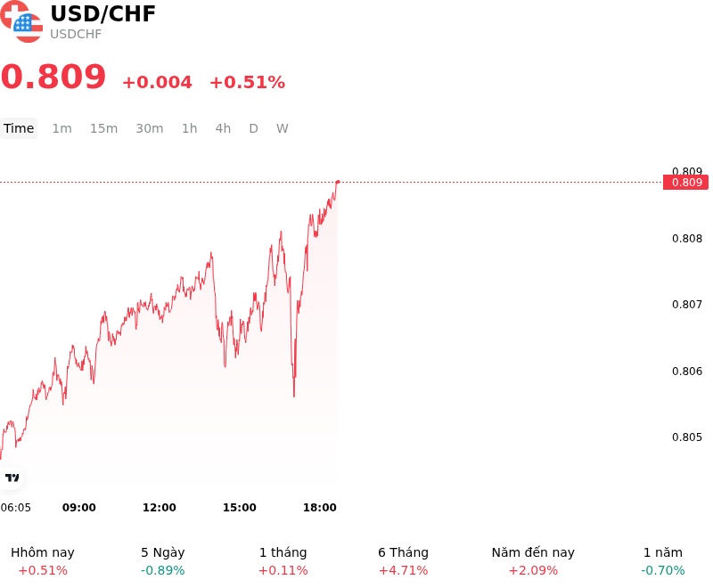
Task: Switch chart to 15m interval
Action: click(103, 128)
